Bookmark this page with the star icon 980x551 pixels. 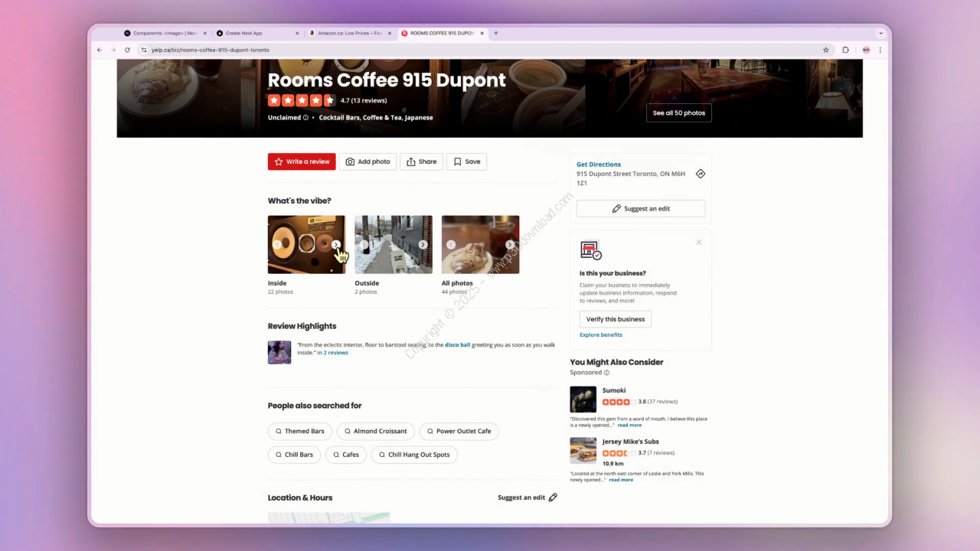click(x=826, y=50)
